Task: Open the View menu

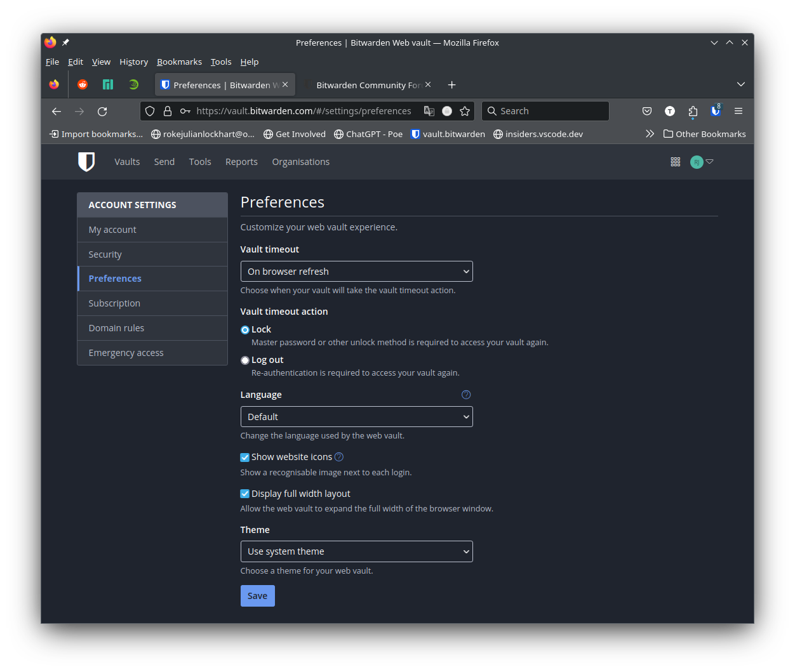Action: [101, 62]
